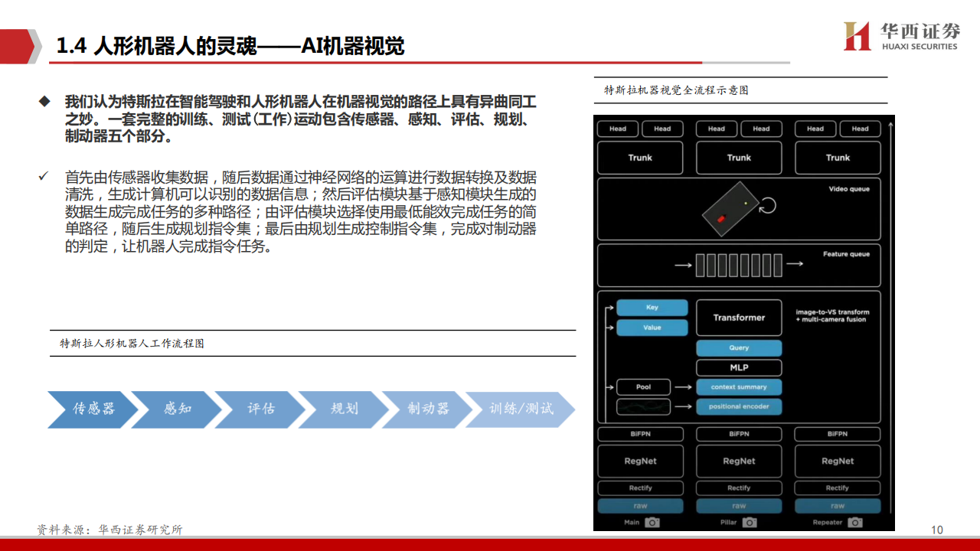
Task: Click the Pool box
Action: pos(643,387)
